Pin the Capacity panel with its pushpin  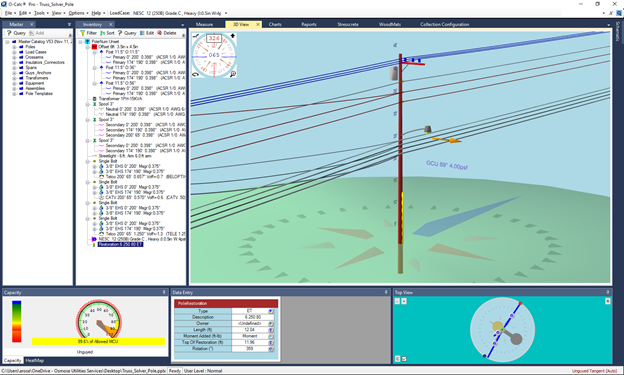pyautogui.click(x=164, y=292)
